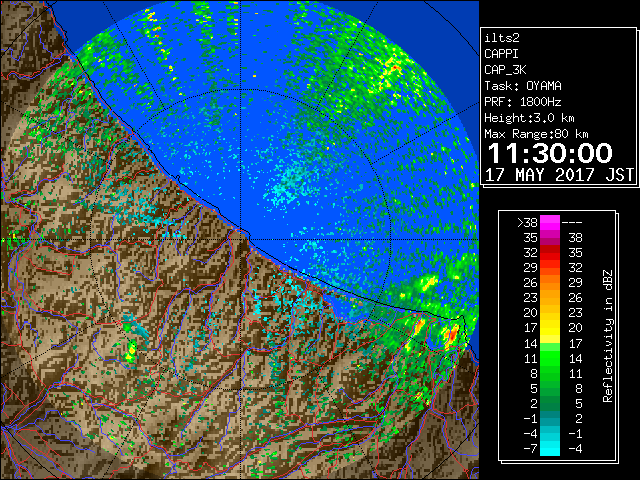The height and width of the screenshot is (480, 640).
Task: Click the '---' label at top of the legend
Action: tap(572, 223)
